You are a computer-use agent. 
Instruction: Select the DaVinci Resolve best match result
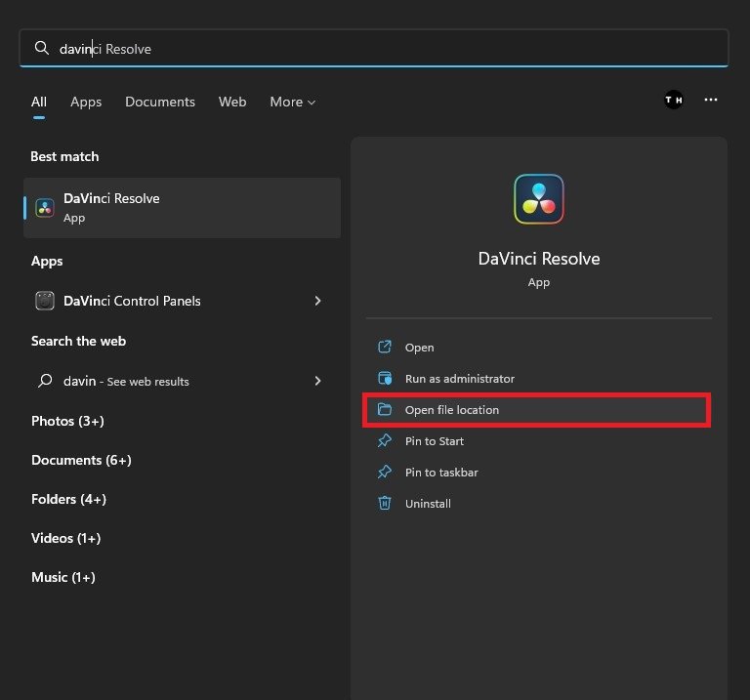coord(182,207)
